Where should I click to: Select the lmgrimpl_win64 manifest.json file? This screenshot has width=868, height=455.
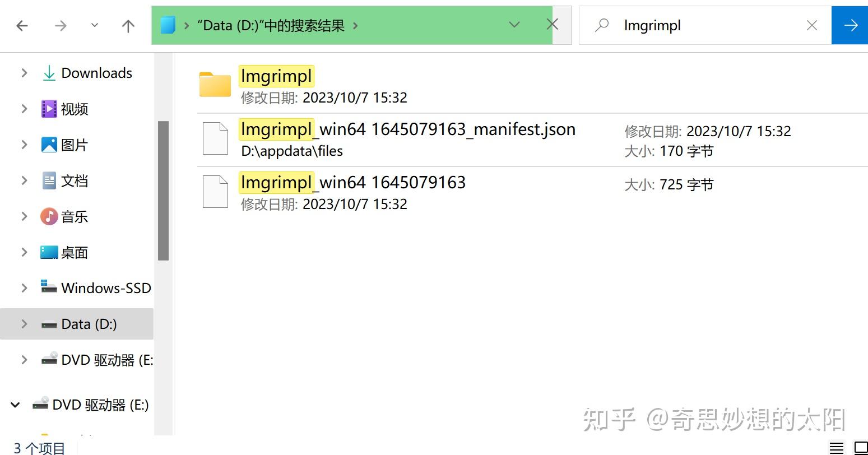(407, 129)
